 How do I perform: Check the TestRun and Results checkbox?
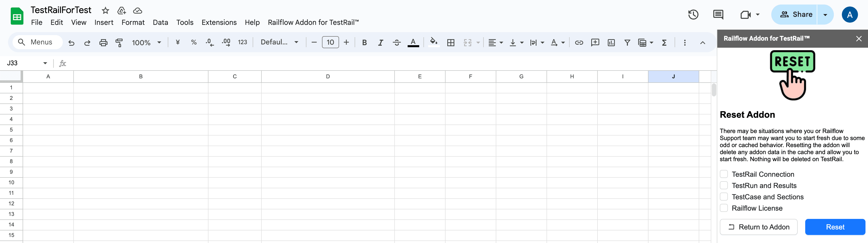(x=724, y=186)
